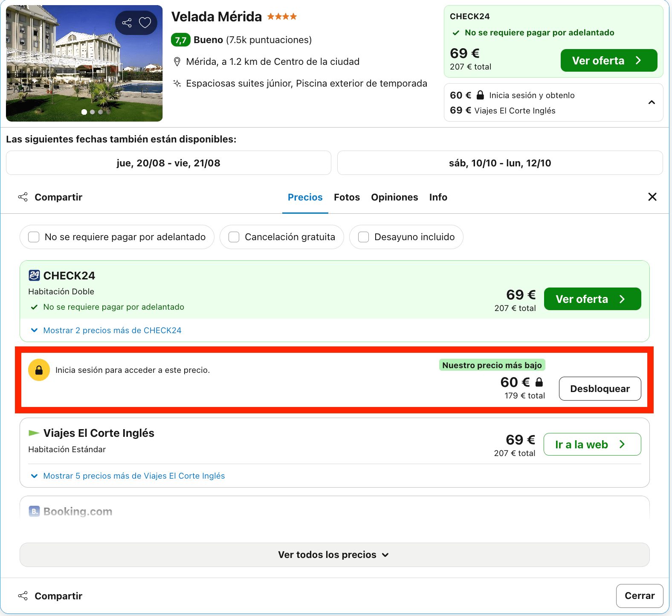Click lock icon next to Inicia sesión y obtenlo
Image resolution: width=672 pixels, height=616 pixels.
[480, 95]
